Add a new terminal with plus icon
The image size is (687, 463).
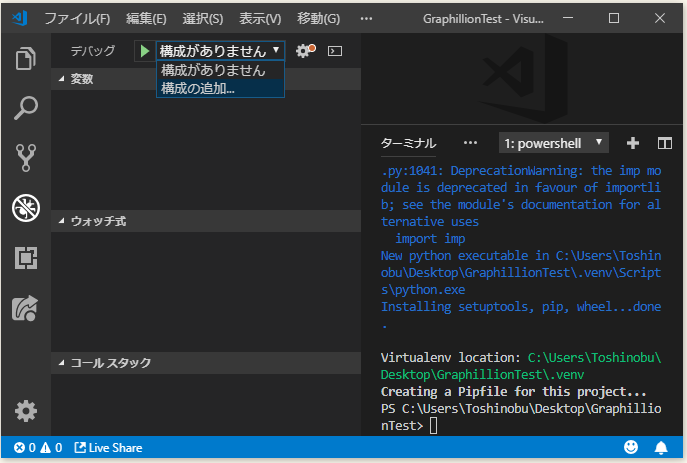tap(632, 143)
